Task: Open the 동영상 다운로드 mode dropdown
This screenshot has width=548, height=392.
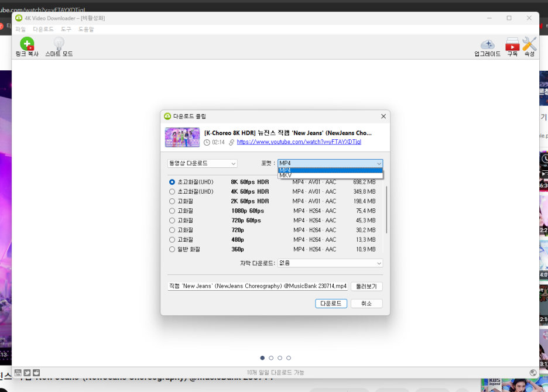Action: click(203, 163)
